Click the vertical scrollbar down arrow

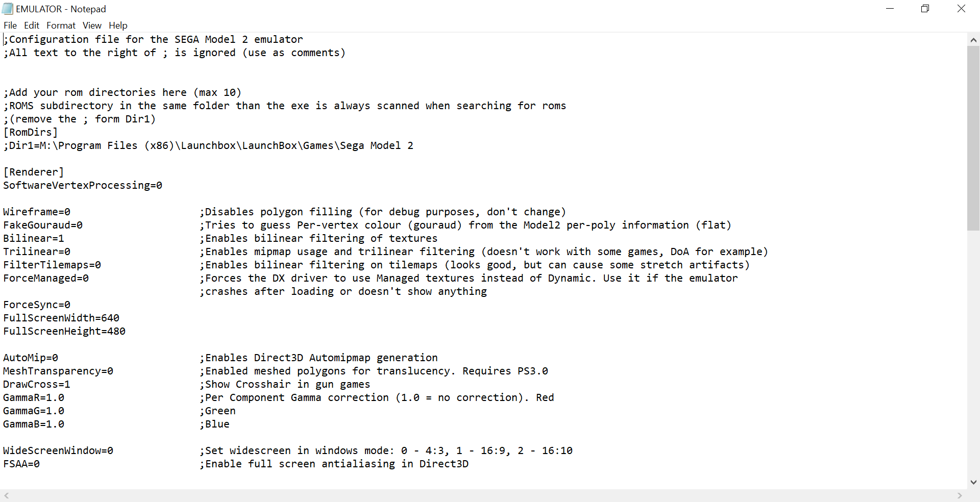click(973, 482)
